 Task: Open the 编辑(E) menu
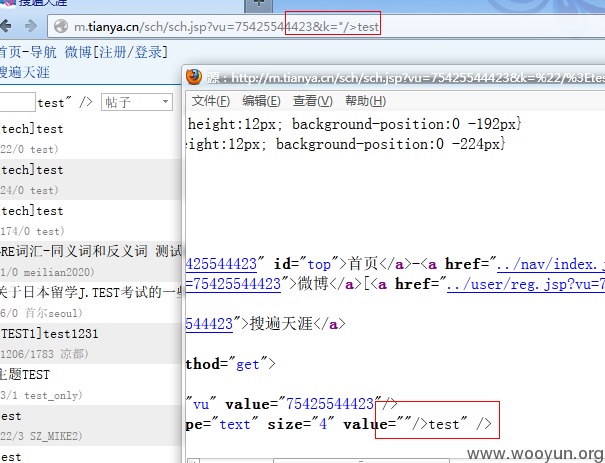(261, 101)
